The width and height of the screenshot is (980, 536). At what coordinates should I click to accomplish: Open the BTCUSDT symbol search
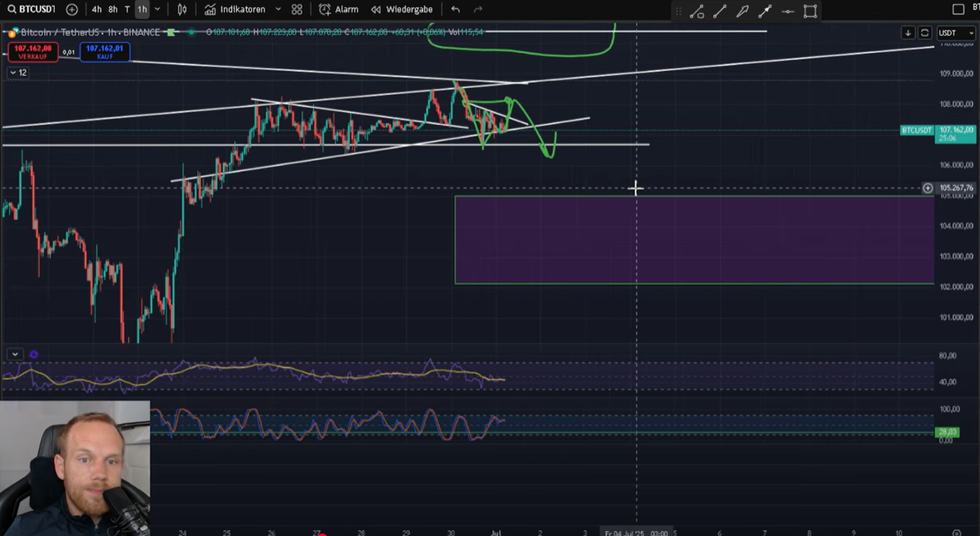pyautogui.click(x=31, y=9)
